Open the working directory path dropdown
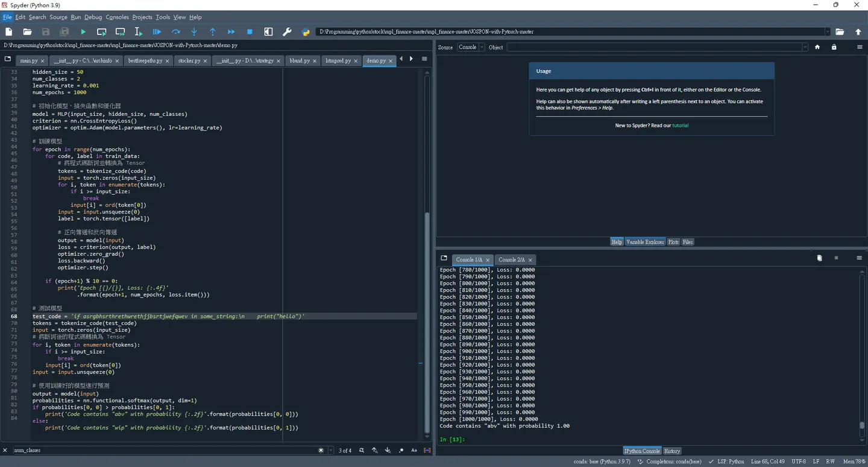Viewport: 868px width, 467px height. [827, 32]
